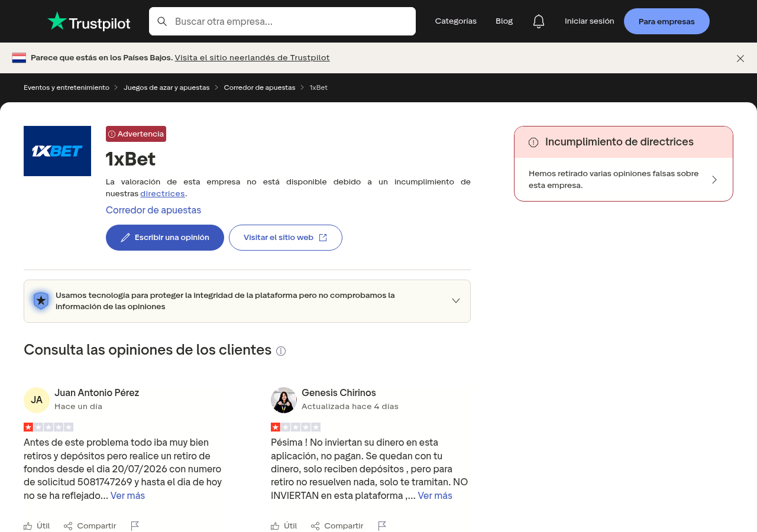Open the directrices link

point(163,193)
